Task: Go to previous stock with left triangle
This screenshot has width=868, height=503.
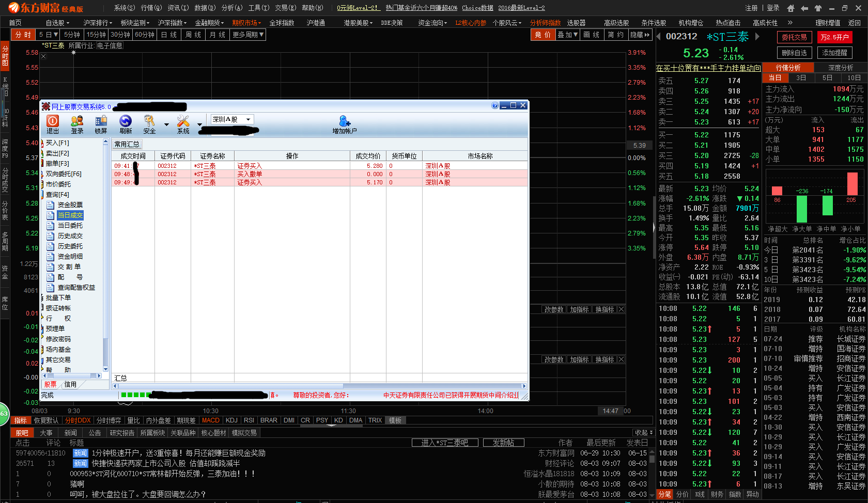Action: point(659,36)
